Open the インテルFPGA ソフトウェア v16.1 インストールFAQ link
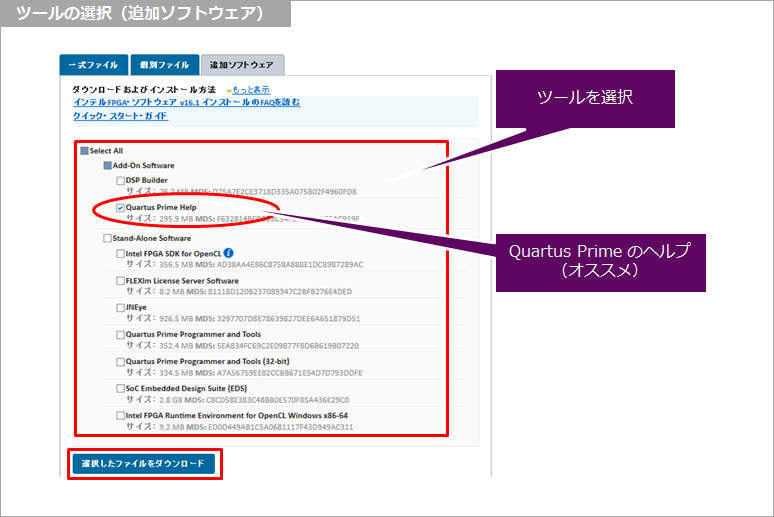 coord(187,102)
